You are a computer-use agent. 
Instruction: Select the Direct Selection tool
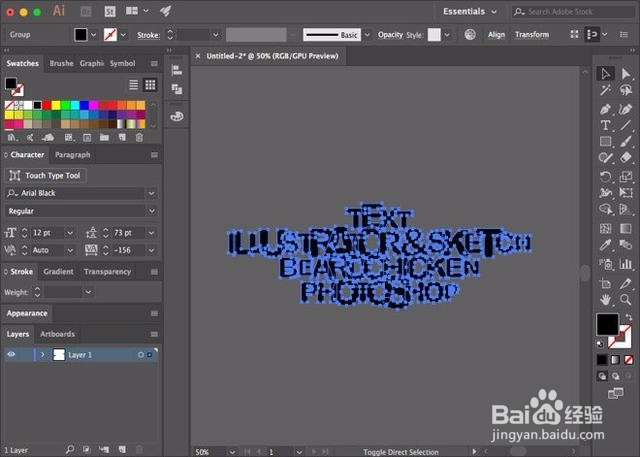626,73
